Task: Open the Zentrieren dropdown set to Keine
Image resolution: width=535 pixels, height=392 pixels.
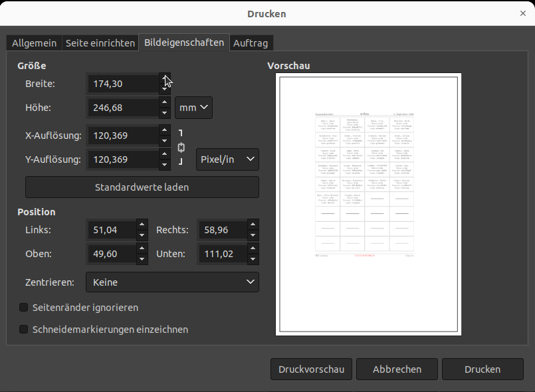Action: 172,282
